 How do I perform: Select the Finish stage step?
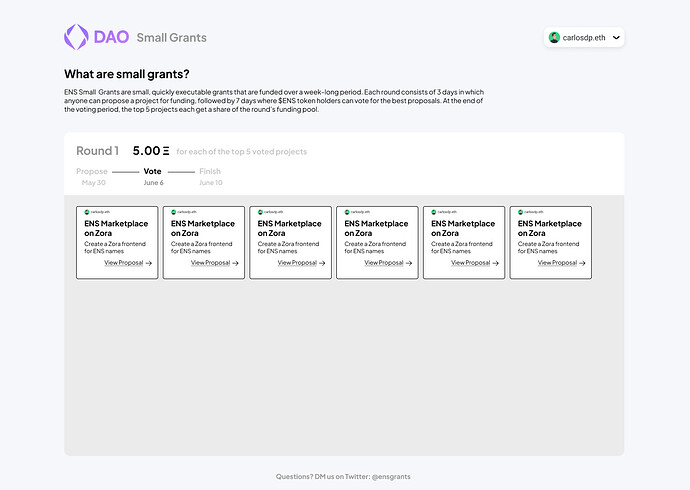[x=210, y=171]
